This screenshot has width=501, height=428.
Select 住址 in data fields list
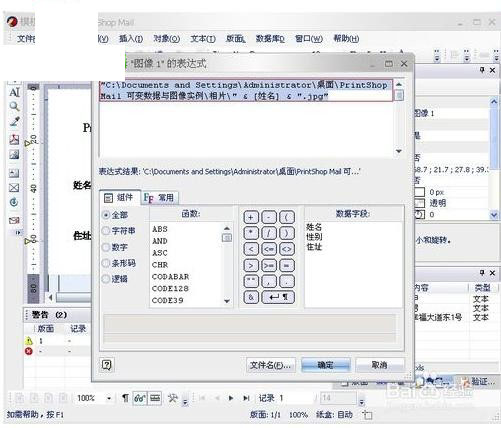coord(314,247)
